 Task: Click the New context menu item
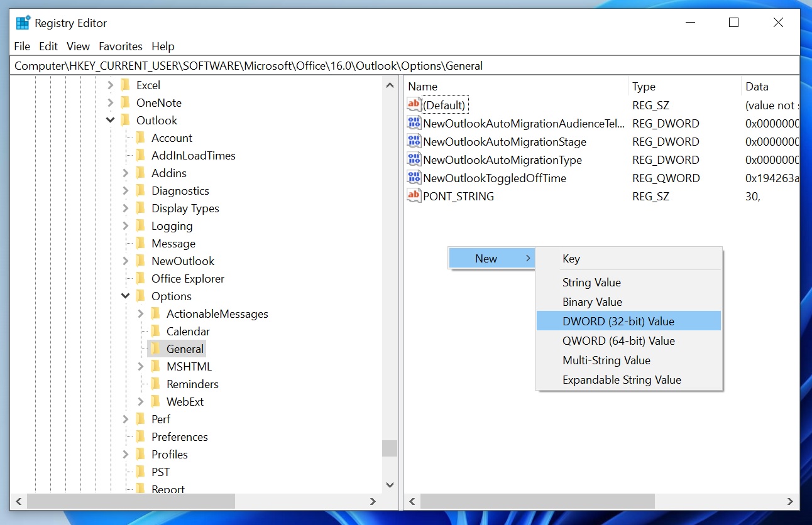click(x=492, y=259)
